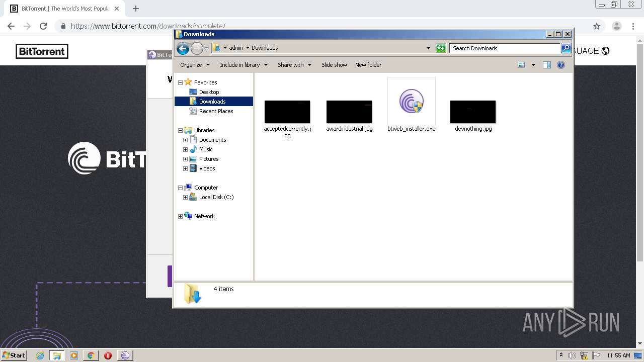Image resolution: width=644 pixels, height=362 pixels.
Task: Open Chrome profile avatar
Action: pos(617,26)
